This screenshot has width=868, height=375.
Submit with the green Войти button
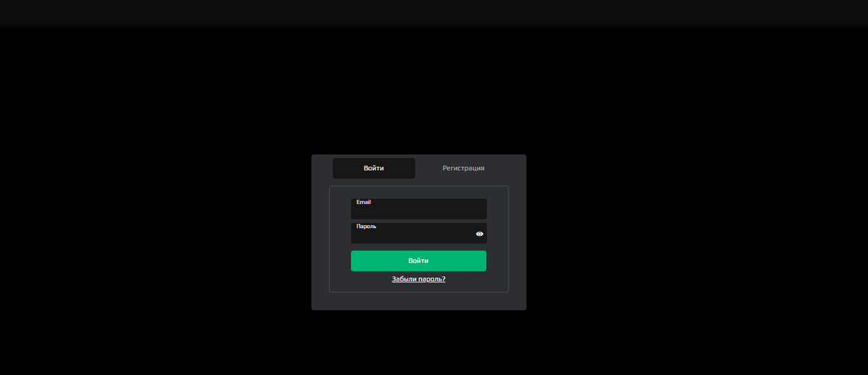[x=419, y=261]
